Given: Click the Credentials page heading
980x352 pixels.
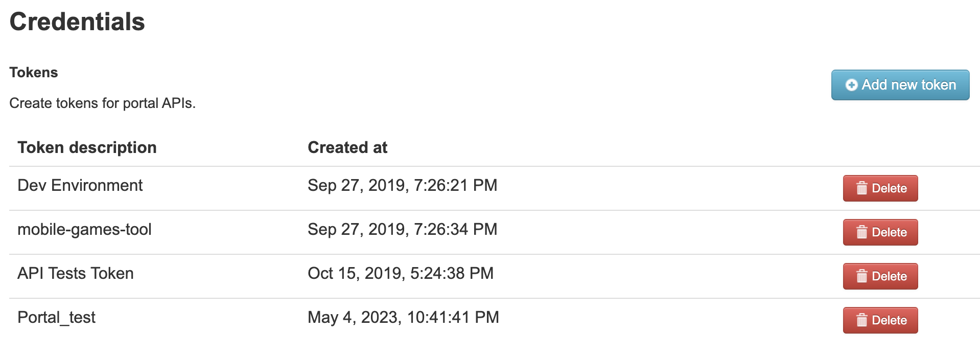Looking at the screenshot, I should click(77, 22).
